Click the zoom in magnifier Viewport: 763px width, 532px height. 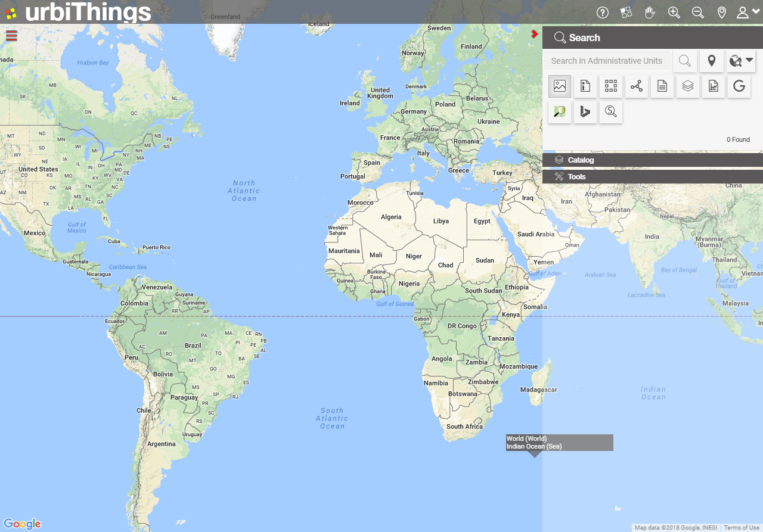click(x=674, y=12)
